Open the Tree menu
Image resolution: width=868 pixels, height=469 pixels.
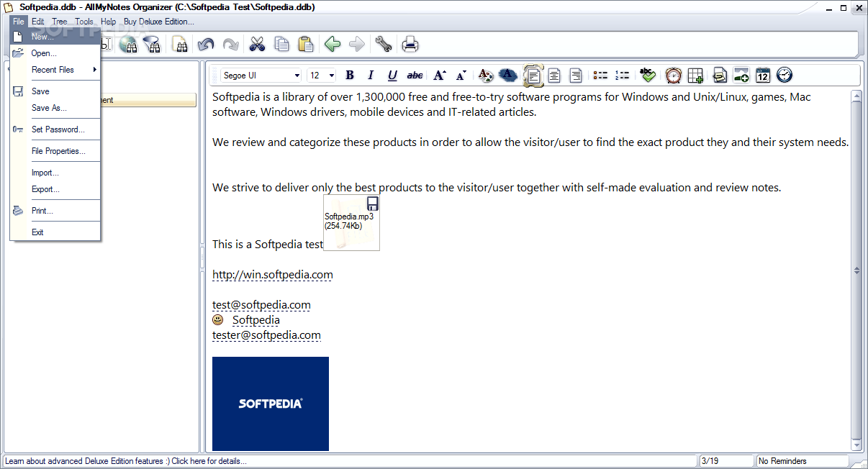point(60,22)
